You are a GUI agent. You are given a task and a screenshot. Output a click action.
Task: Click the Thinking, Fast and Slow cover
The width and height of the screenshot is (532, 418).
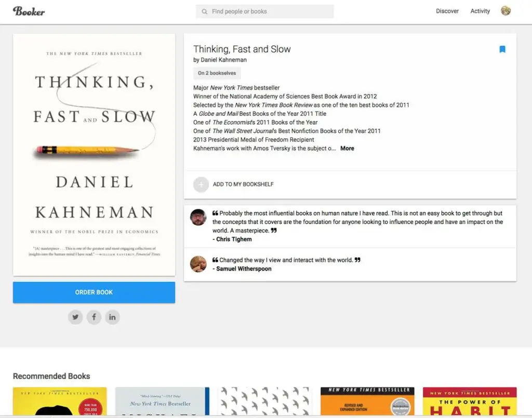94,155
